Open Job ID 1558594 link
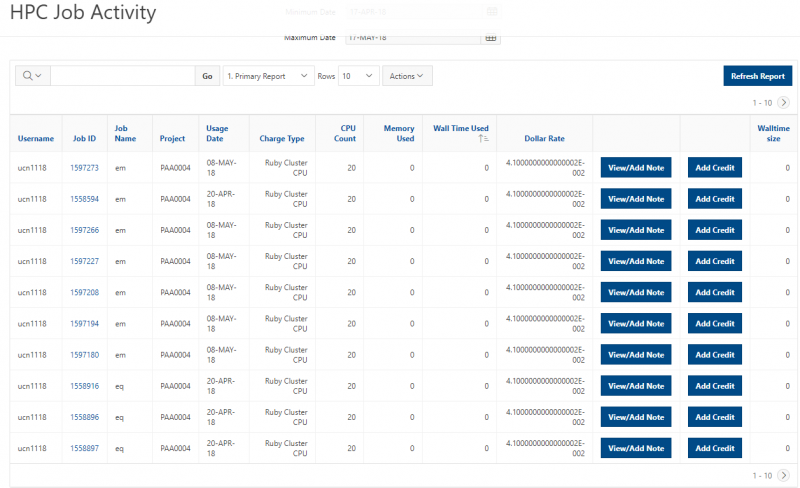The height and width of the screenshot is (488, 800). [84, 199]
